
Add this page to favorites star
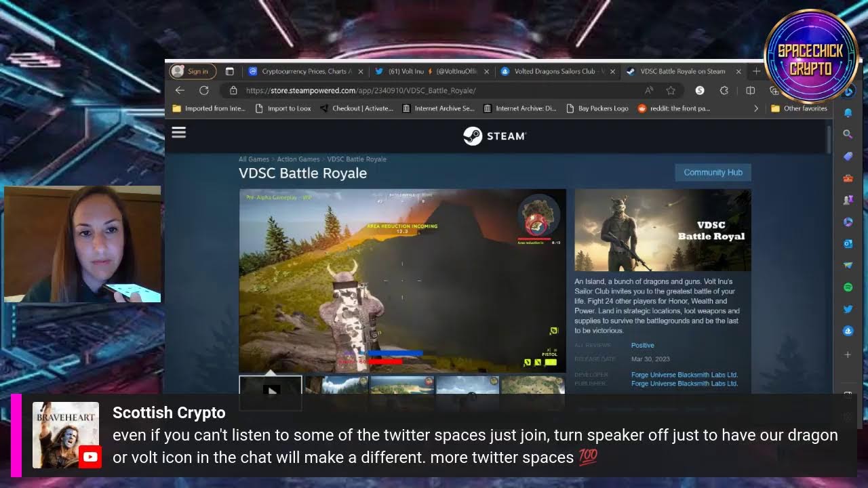(x=671, y=90)
